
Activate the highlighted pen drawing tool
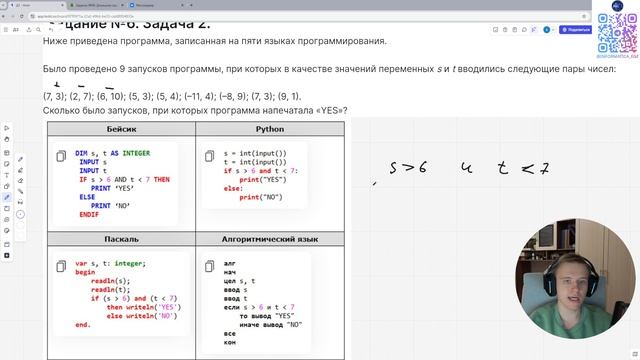7,197
